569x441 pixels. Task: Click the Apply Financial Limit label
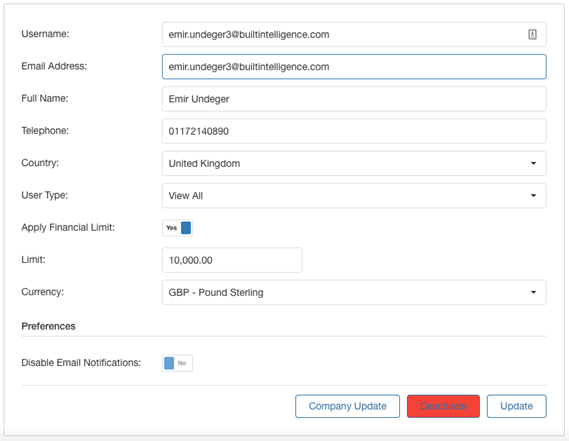click(68, 228)
